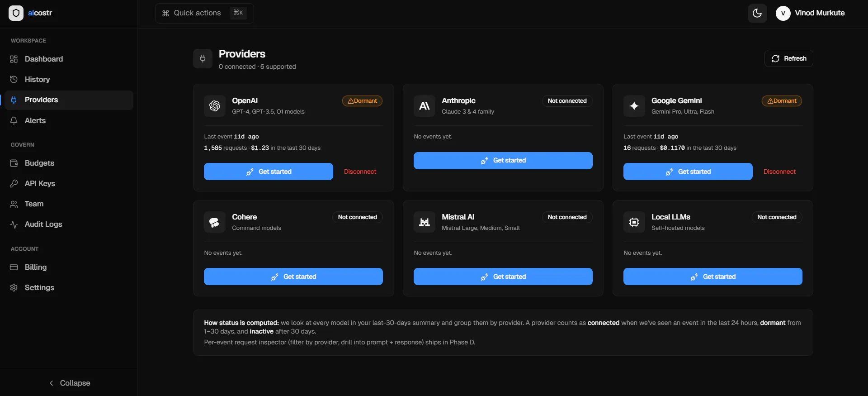Disconnect the OpenAI provider
The height and width of the screenshot is (396, 868).
coord(360,172)
